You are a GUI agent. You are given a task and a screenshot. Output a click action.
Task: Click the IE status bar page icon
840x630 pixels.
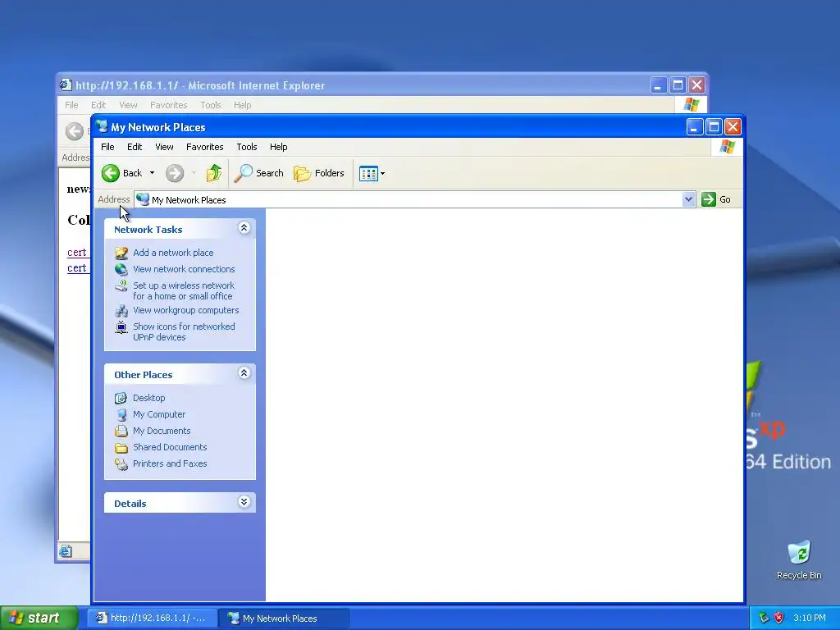66,551
